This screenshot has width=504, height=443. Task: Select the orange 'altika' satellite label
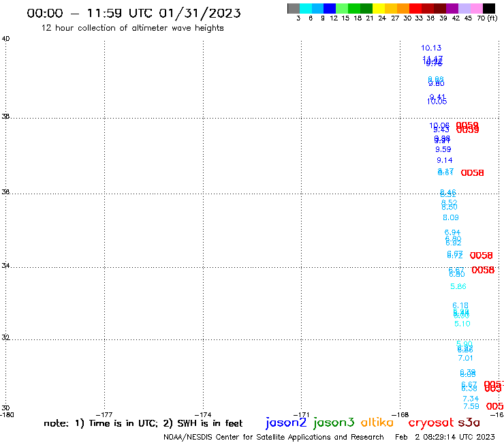coord(377,423)
